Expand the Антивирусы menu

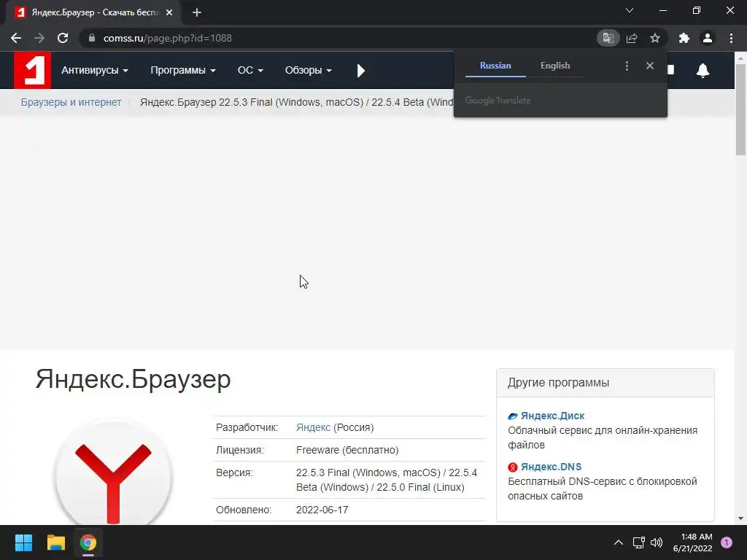[x=95, y=71]
